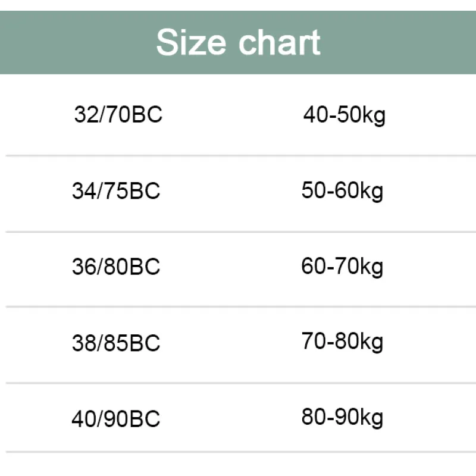Click the "32" number in 32/70BC
476x476 pixels.
[84, 114]
